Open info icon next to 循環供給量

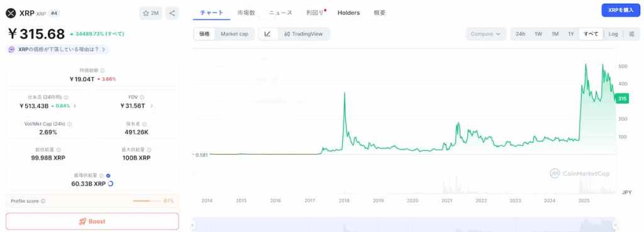(x=101, y=176)
